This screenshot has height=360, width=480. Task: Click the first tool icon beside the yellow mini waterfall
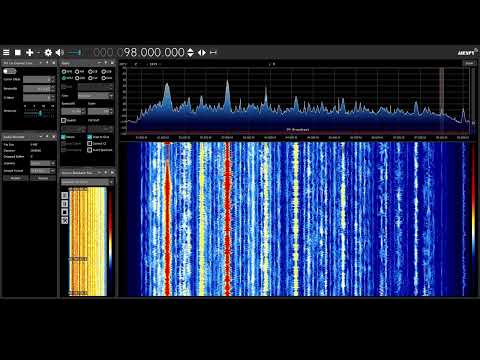pyautogui.click(x=65, y=195)
